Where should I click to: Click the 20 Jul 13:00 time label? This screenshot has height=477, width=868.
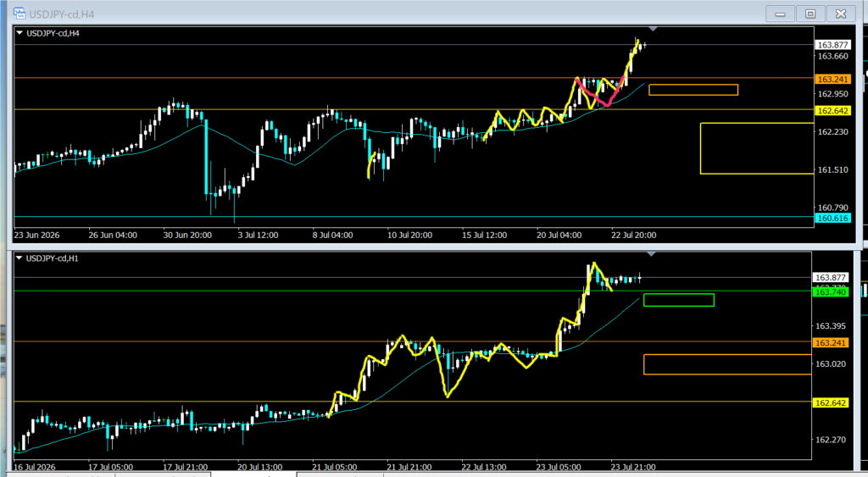tap(259, 467)
